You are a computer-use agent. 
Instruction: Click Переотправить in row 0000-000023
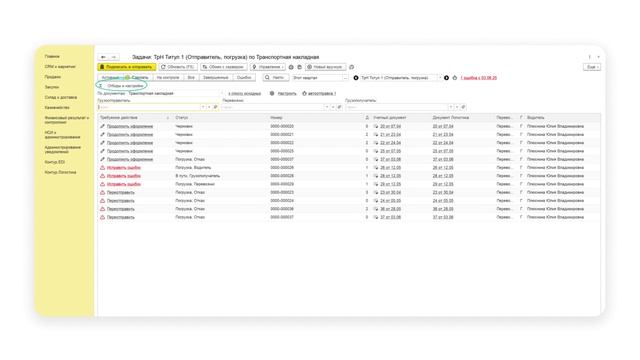pos(120,193)
